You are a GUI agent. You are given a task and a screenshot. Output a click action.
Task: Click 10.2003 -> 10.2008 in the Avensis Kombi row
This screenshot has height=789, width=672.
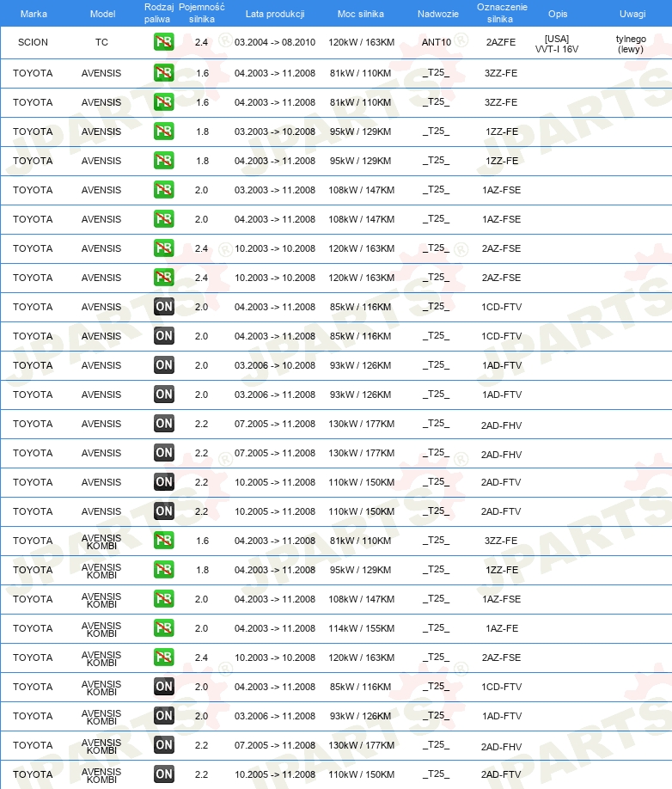click(x=275, y=657)
